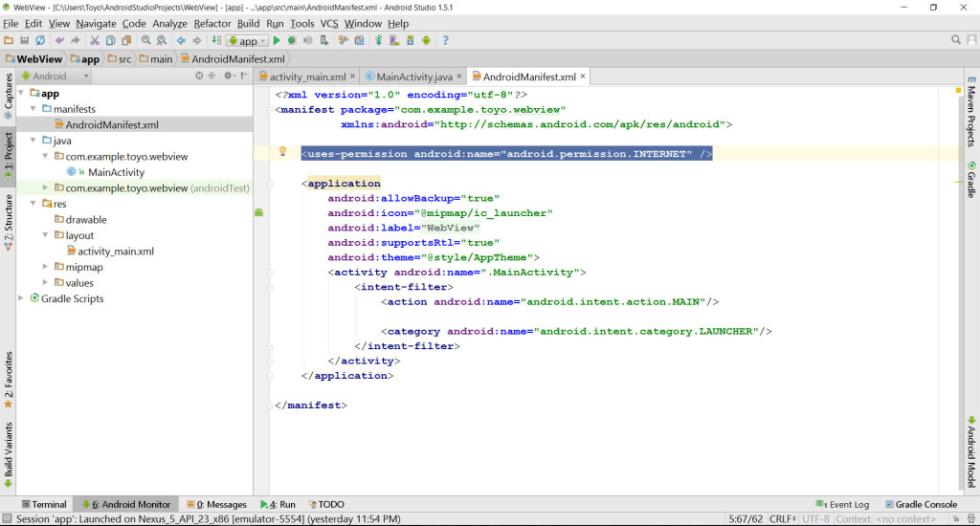Switch to the activity_main.xml tab

pyautogui.click(x=307, y=77)
